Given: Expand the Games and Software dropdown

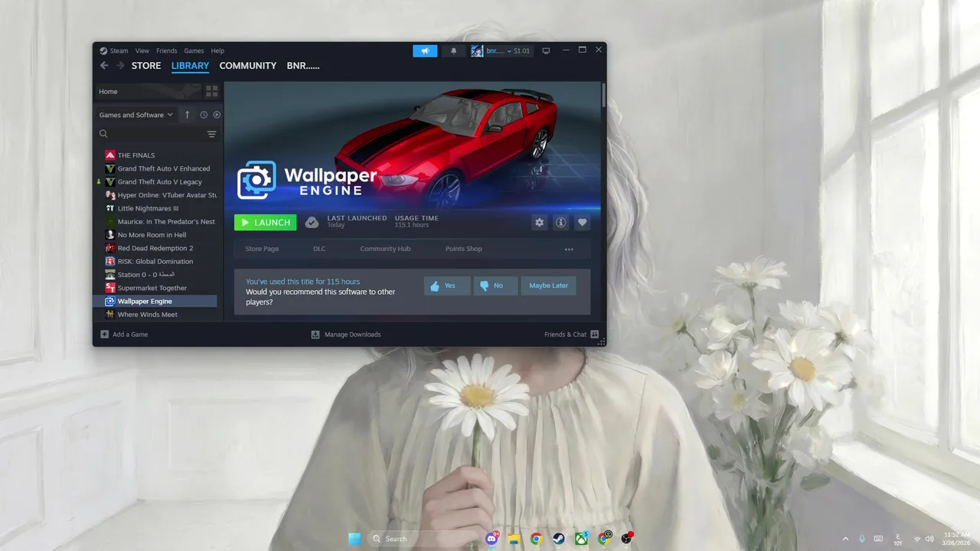Looking at the screenshot, I should click(x=136, y=115).
